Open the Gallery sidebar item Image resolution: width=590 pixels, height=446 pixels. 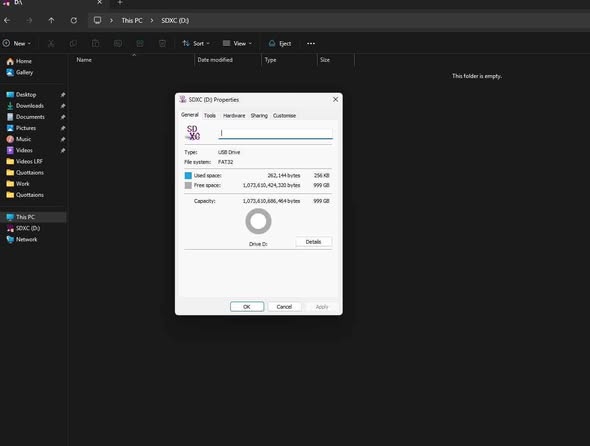[x=20, y=72]
